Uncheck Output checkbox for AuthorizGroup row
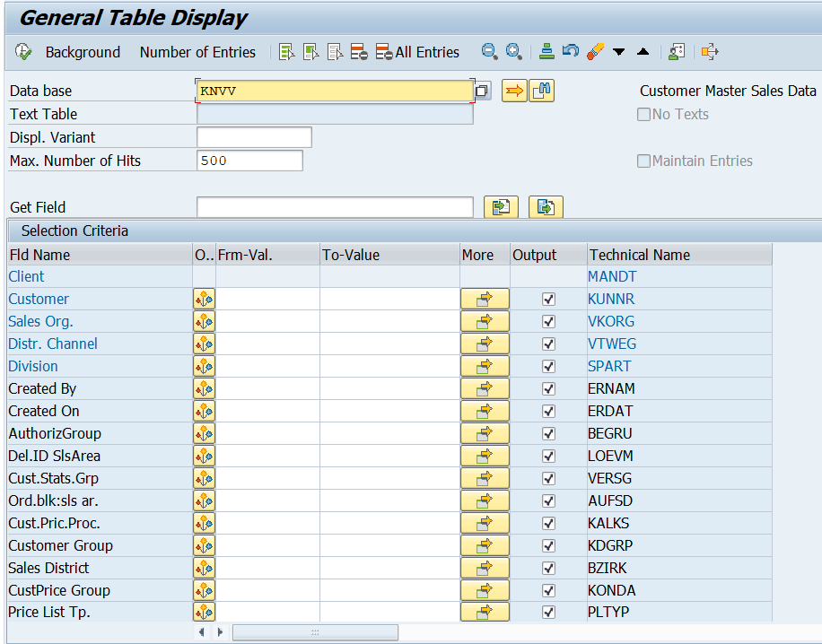The width and height of the screenshot is (822, 644). pyautogui.click(x=548, y=434)
